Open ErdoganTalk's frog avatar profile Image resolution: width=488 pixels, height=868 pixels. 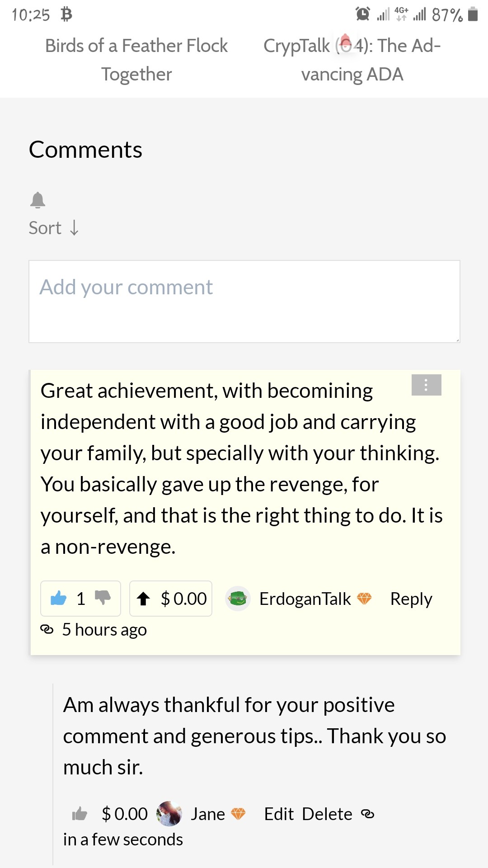tap(238, 599)
